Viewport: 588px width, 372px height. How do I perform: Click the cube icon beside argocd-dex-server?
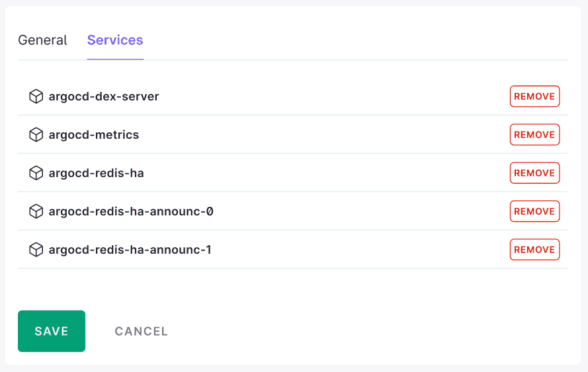click(36, 96)
